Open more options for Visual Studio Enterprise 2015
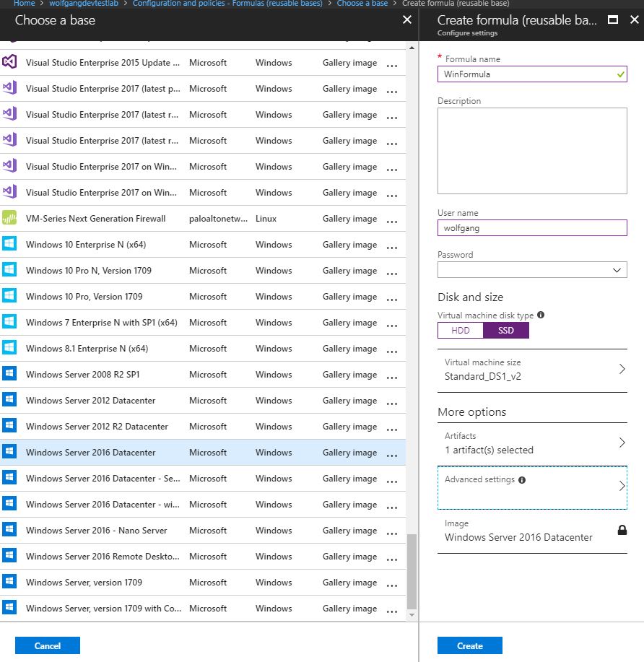 (x=392, y=66)
